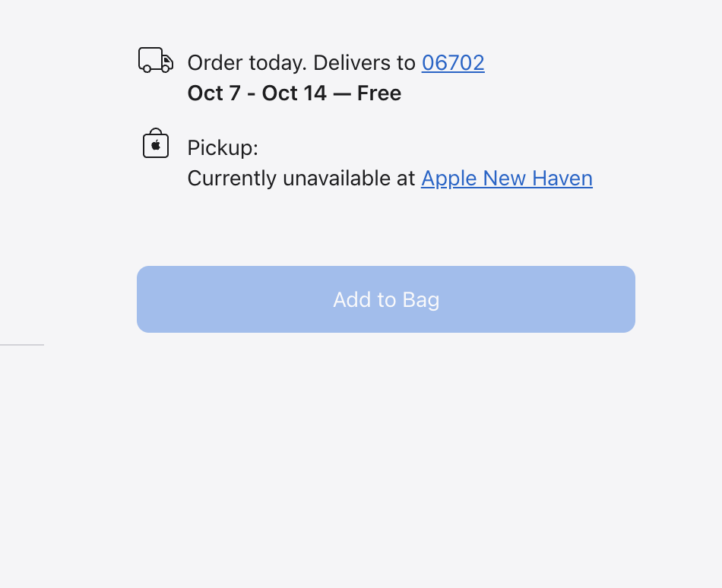Click the Oct 7 - Oct 14 delivery estimate

[x=294, y=93]
